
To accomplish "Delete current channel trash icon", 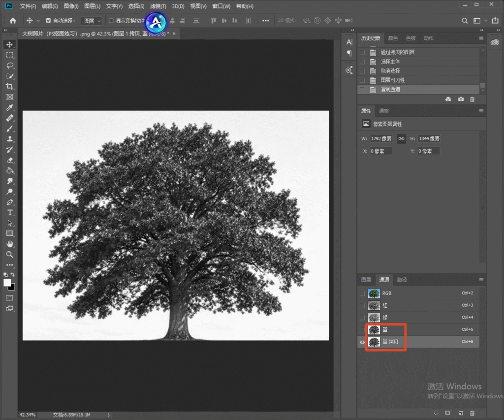I will [472, 413].
